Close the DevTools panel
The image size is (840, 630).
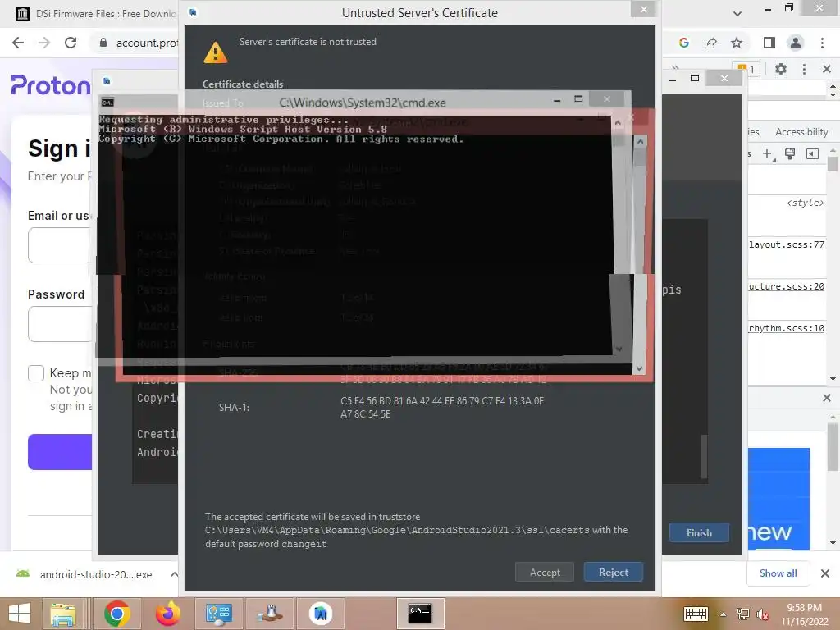827,69
